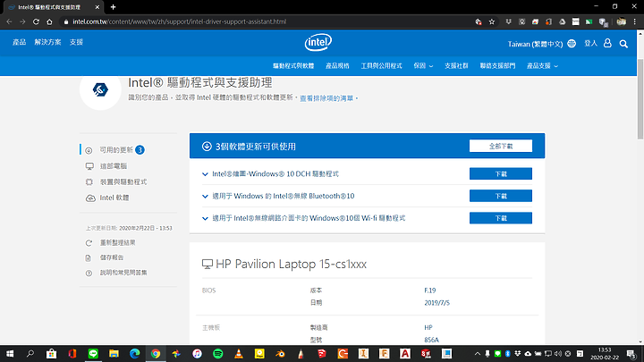Image resolution: width=644 pixels, height=362 pixels.
Task: Click the HP Pavilion Laptop 15-cs1xxx heading
Action: click(x=291, y=264)
